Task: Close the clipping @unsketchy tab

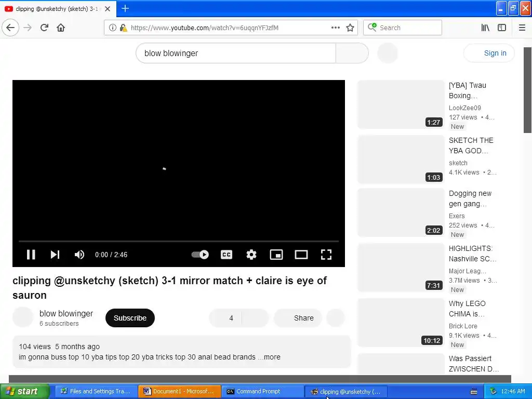Action: pos(108,9)
